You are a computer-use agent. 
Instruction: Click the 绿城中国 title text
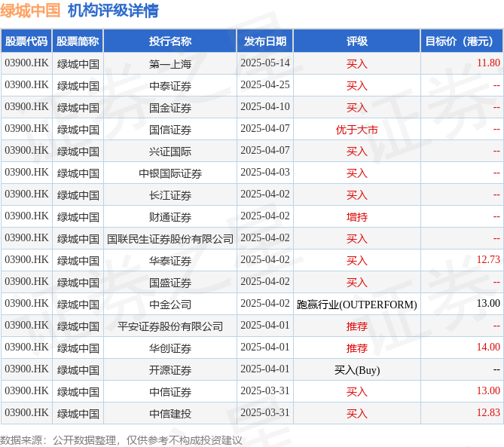click(30, 11)
